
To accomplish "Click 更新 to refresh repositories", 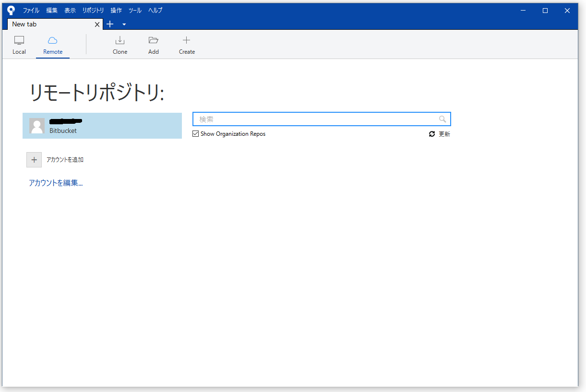I will click(444, 134).
